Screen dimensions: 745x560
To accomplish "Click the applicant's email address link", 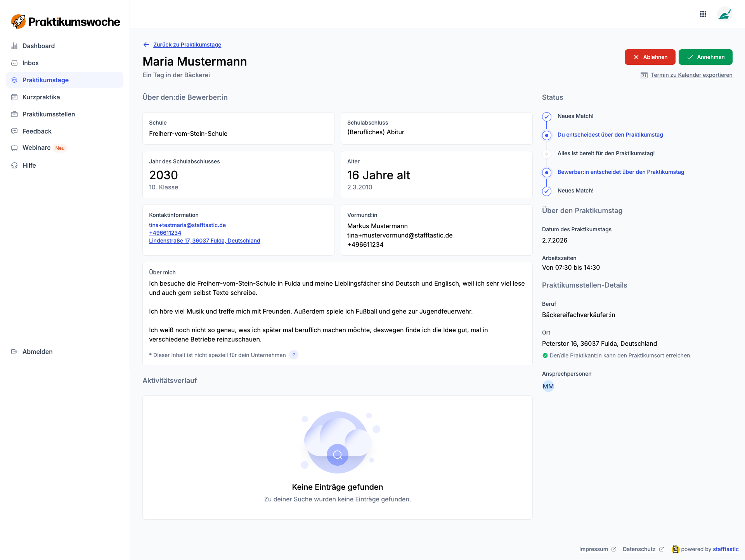I will click(x=187, y=225).
